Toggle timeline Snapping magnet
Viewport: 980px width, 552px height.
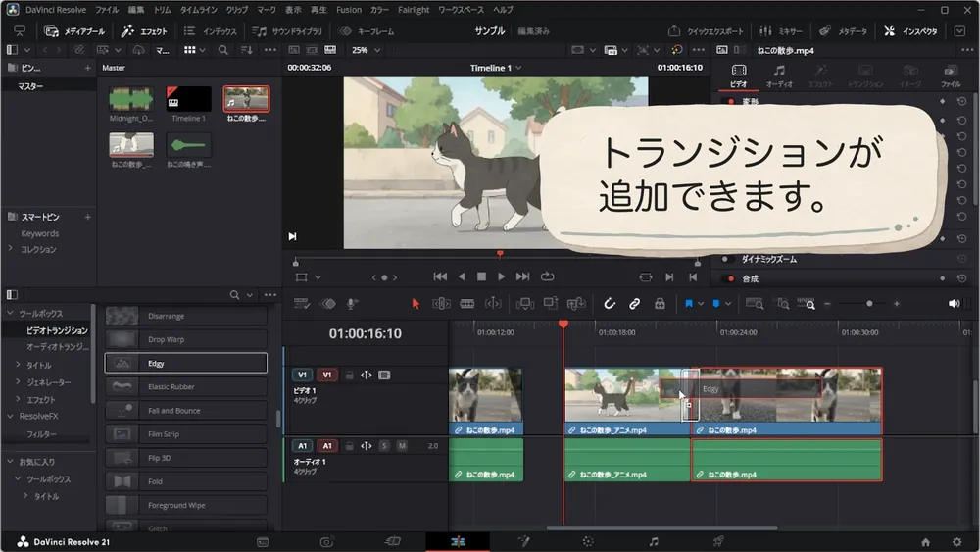coord(610,304)
